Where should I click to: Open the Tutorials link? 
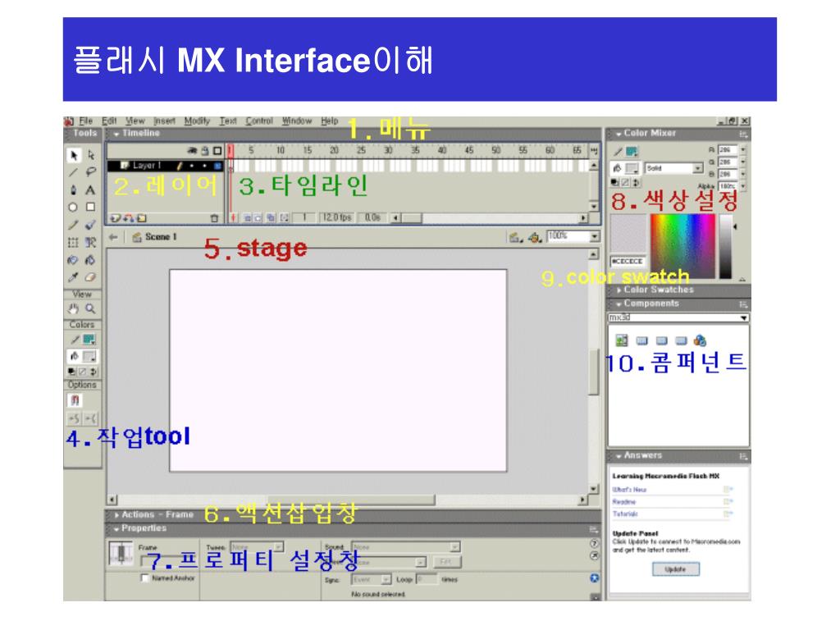click(x=625, y=514)
